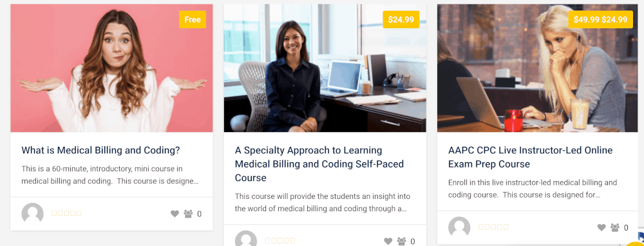Click heart icon on AAPC CPC course card
The image size is (644, 246).
click(601, 227)
